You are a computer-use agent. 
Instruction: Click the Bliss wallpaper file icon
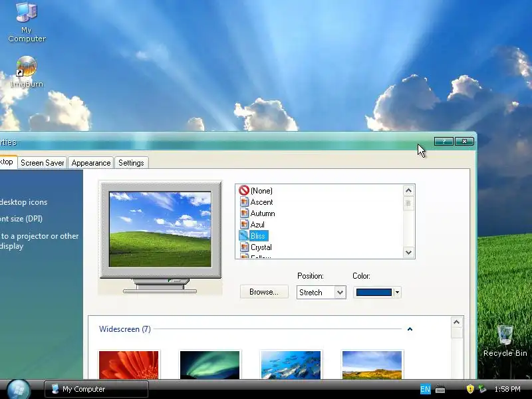[244, 235]
